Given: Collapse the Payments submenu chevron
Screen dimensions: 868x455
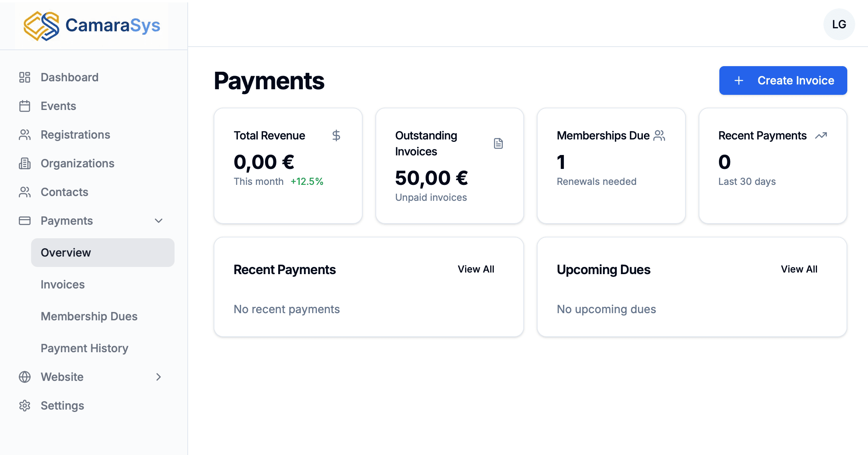Looking at the screenshot, I should point(159,221).
